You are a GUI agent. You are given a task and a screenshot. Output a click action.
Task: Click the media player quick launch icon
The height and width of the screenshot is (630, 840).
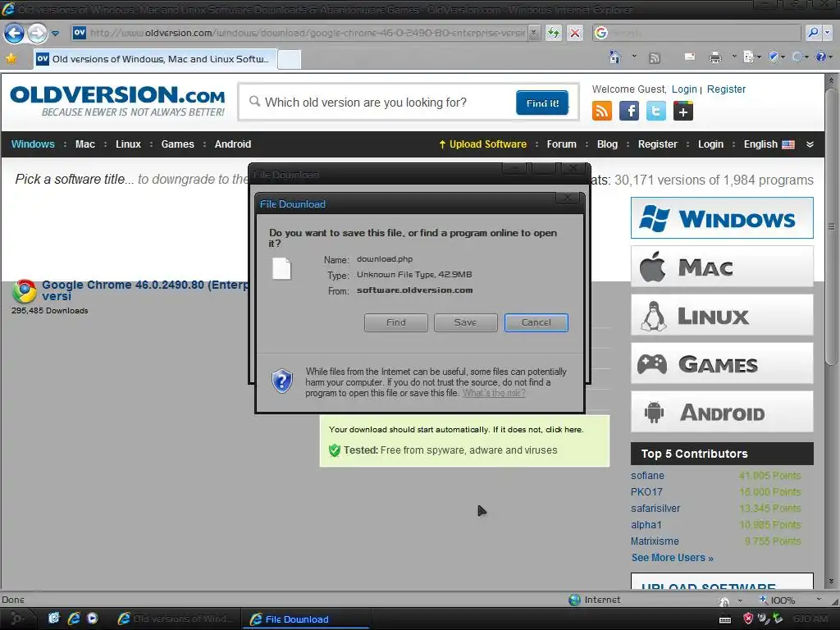pos(92,619)
